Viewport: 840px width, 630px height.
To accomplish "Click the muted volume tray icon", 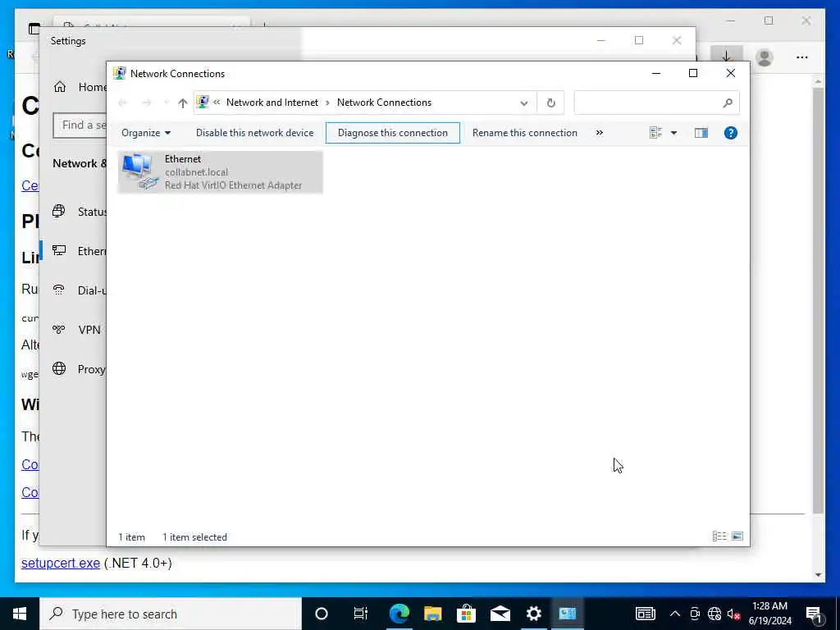I will coord(734,614).
